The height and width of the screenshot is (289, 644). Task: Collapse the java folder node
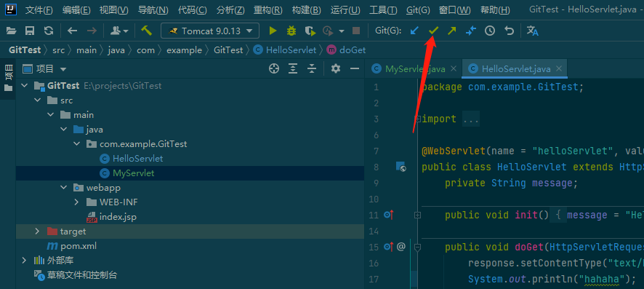point(64,130)
